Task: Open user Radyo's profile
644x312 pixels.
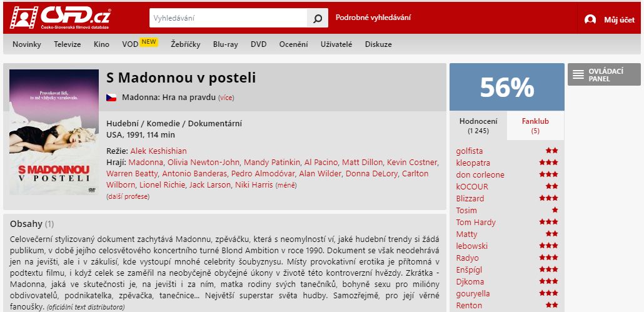Action: 467,258
